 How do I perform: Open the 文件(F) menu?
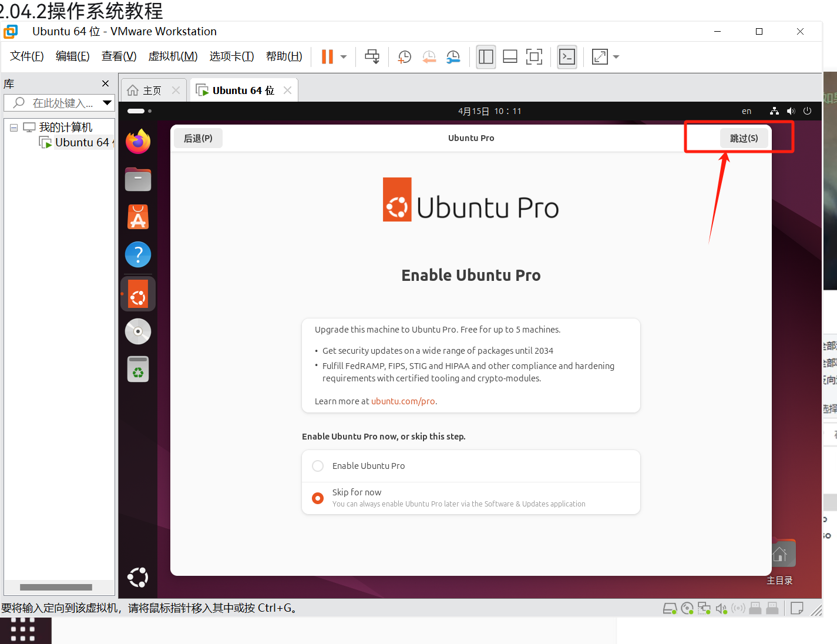point(27,56)
